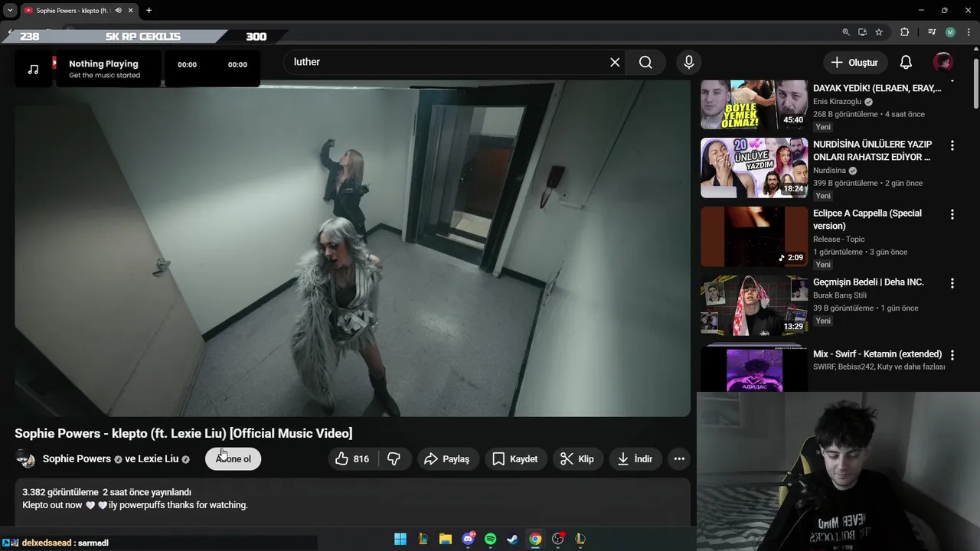
Task: Save the video with Kaydet
Action: click(516, 459)
